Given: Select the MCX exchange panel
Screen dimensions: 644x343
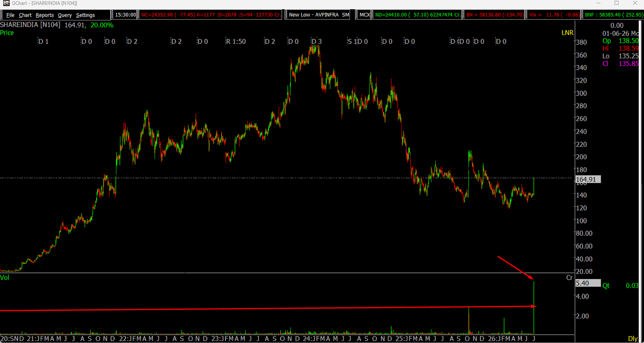Looking at the screenshot, I should (364, 15).
